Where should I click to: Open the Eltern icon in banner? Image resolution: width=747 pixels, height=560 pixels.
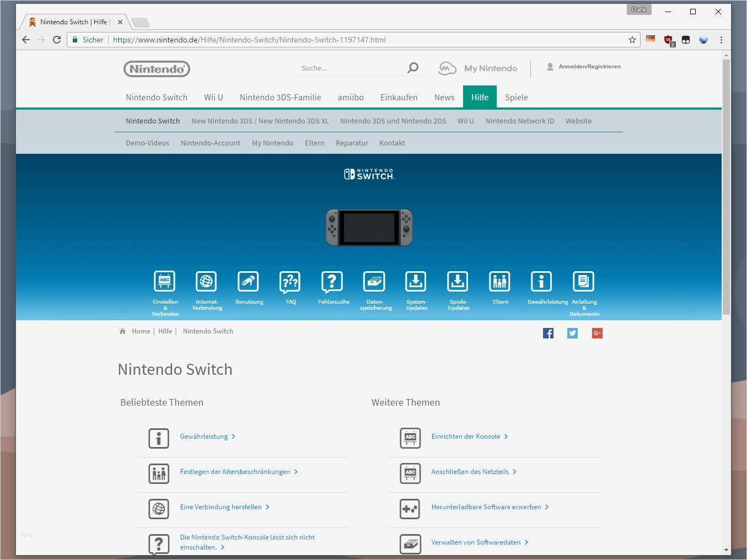pos(499,281)
